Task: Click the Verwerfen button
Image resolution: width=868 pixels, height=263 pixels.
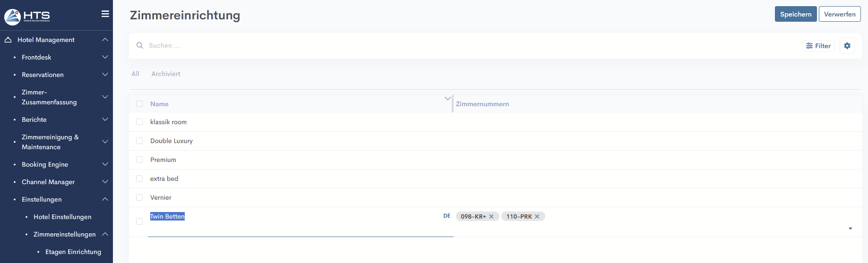Action: [x=839, y=14]
